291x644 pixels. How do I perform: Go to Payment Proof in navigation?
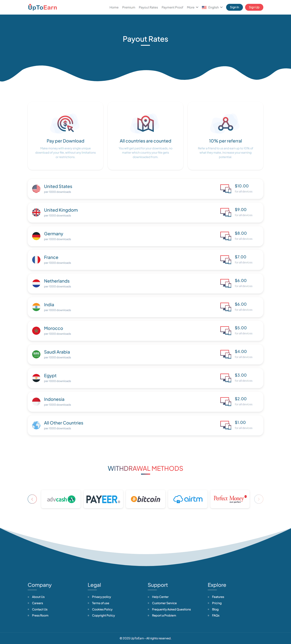pyautogui.click(x=172, y=7)
